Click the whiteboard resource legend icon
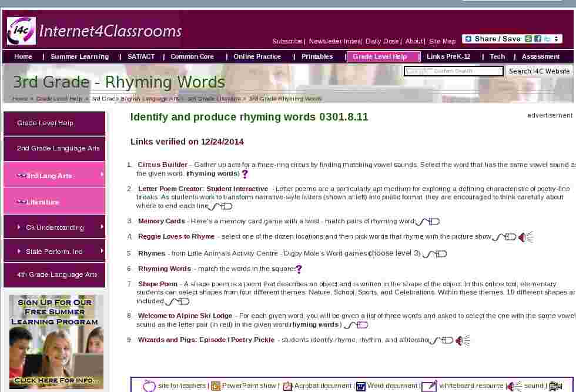 tap(429, 386)
